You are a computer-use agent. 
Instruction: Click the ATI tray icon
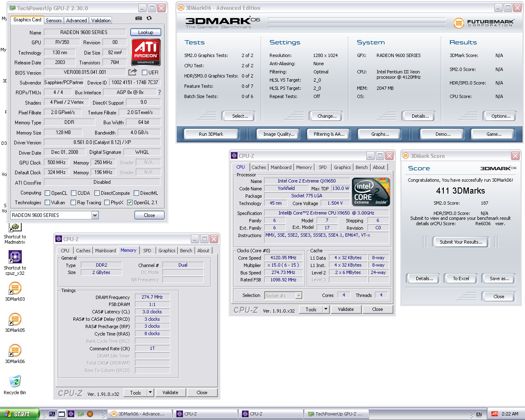495,414
